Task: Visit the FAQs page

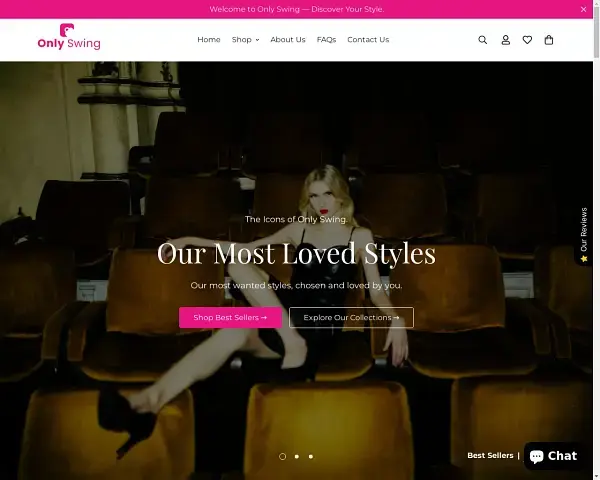Action: pyautogui.click(x=326, y=40)
